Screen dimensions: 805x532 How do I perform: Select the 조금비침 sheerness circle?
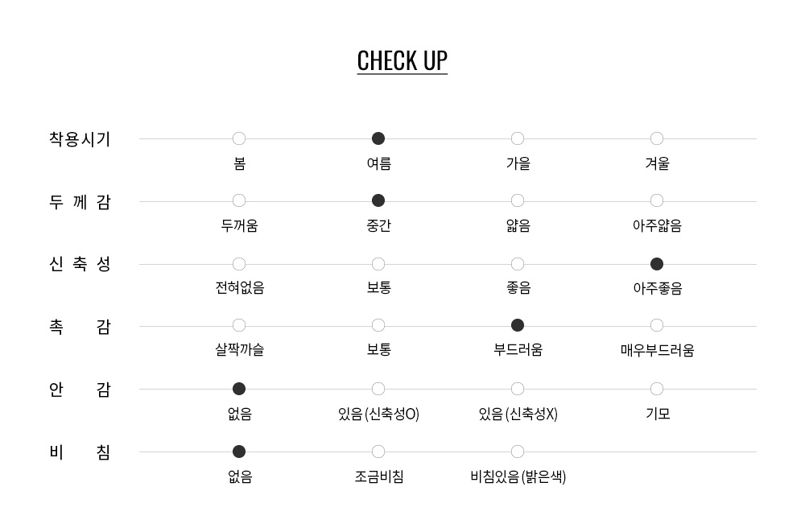pyautogui.click(x=378, y=452)
